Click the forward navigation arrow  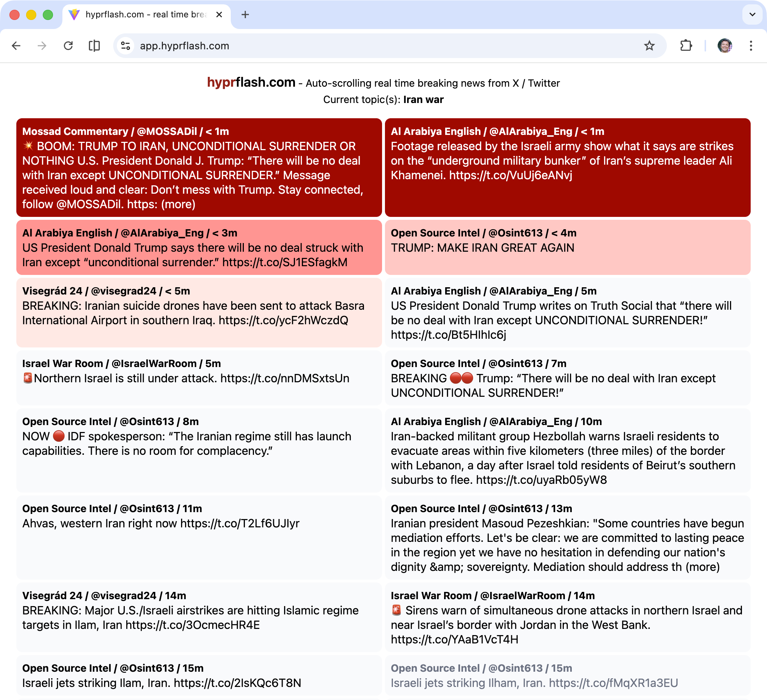click(42, 46)
